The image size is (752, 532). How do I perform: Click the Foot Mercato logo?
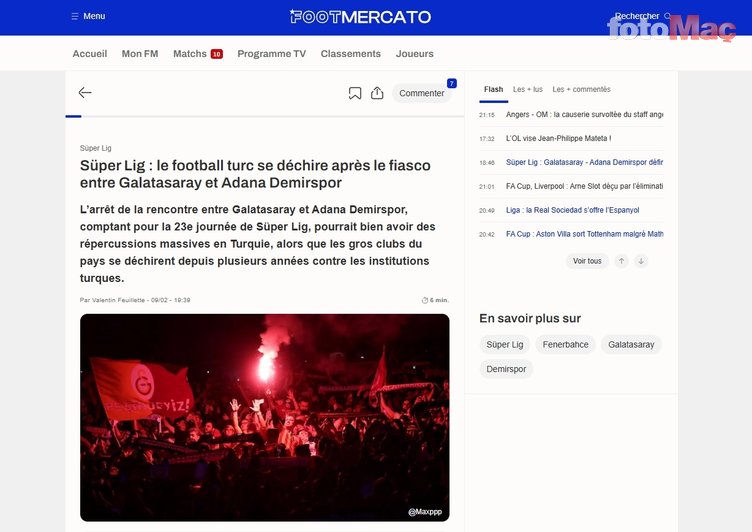[360, 17]
